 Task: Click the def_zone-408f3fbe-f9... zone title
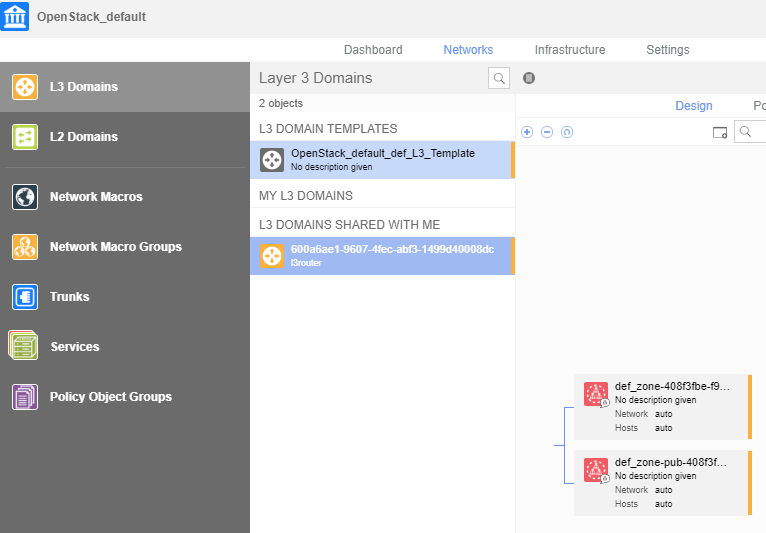[x=672, y=386]
